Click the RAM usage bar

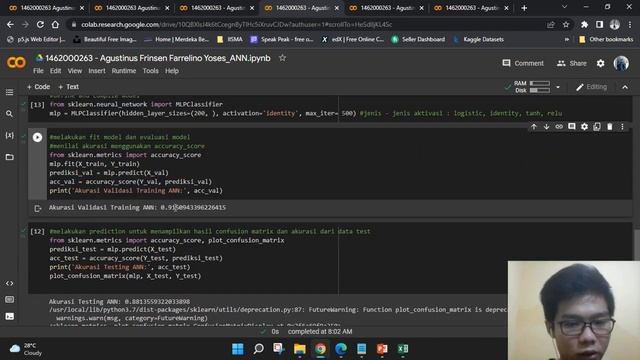[x=540, y=83]
